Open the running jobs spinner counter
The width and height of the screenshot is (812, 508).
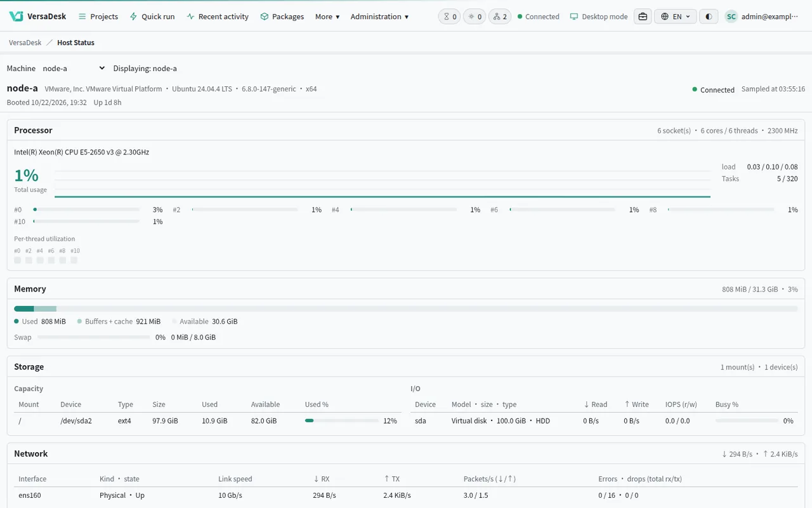475,17
